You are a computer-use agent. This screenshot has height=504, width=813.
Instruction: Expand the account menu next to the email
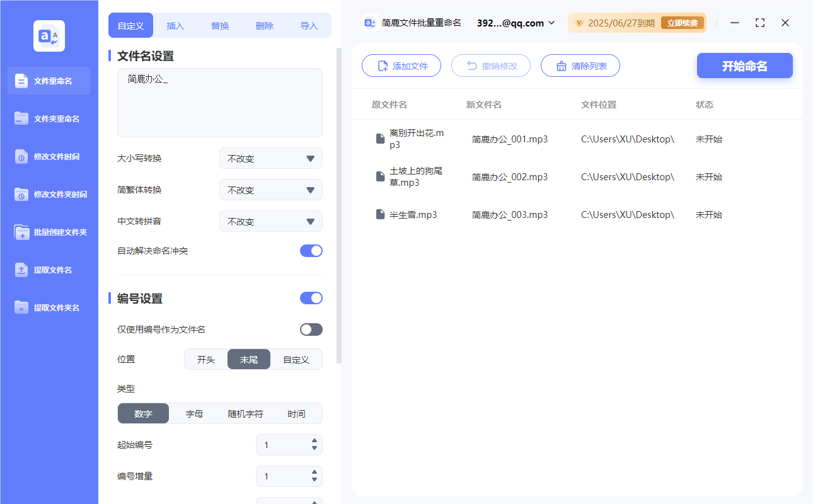pos(552,23)
